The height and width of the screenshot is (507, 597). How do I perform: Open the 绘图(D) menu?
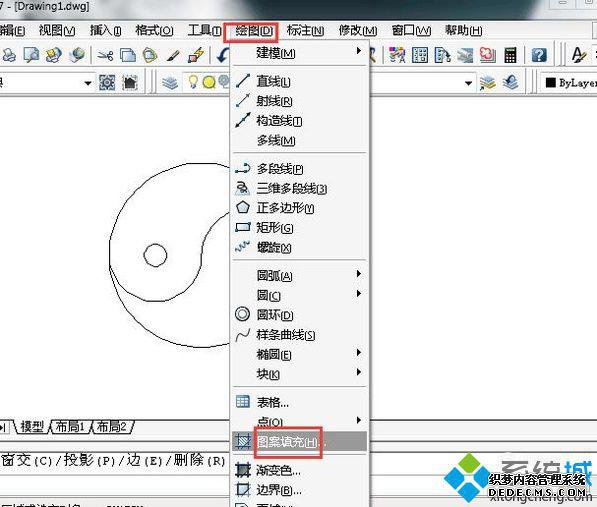(x=254, y=31)
